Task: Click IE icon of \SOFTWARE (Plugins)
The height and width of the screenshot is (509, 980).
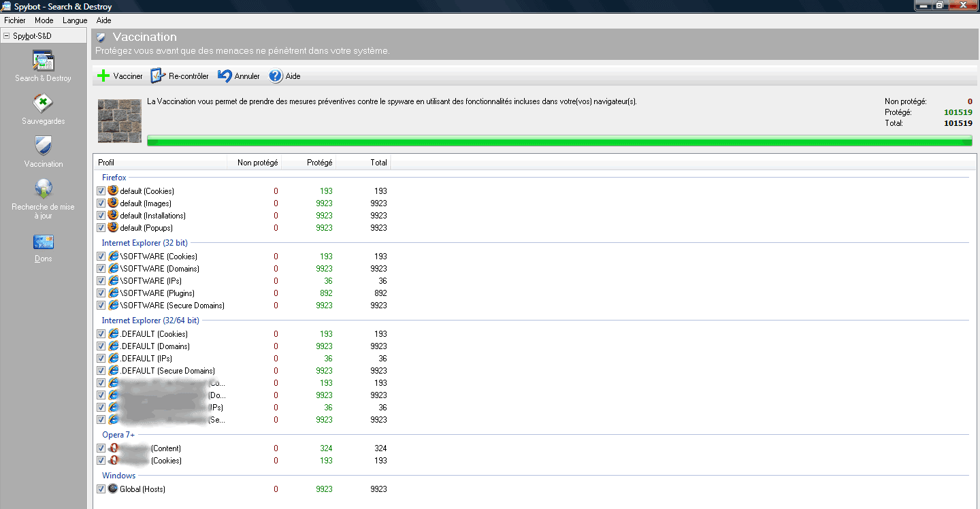Action: coord(113,293)
